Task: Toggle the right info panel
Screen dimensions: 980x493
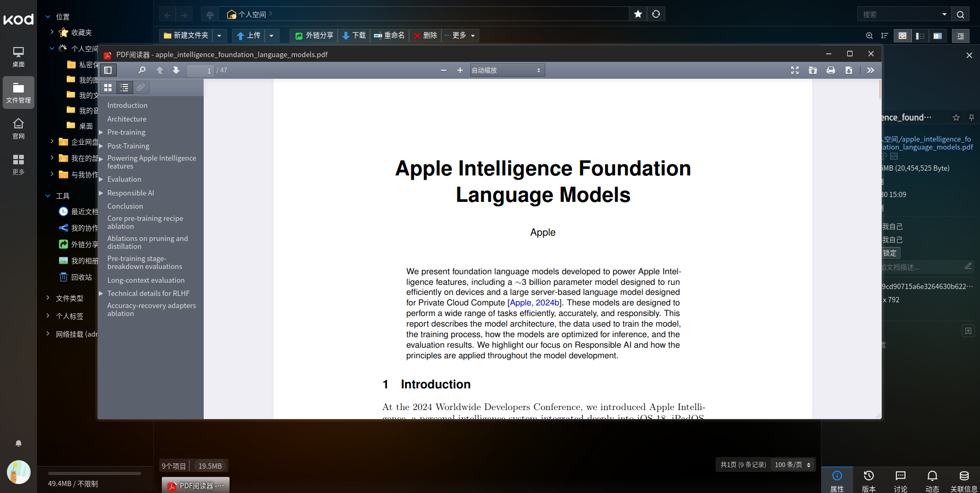Action: pos(961,36)
